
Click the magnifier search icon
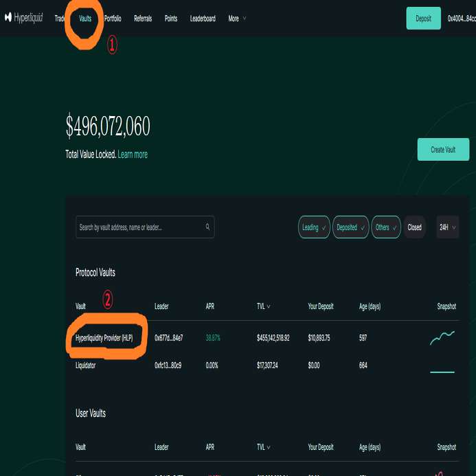[x=207, y=227]
